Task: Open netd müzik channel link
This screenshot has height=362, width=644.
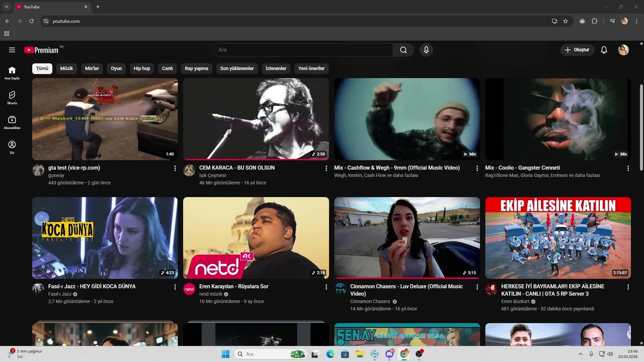Action: (211, 294)
